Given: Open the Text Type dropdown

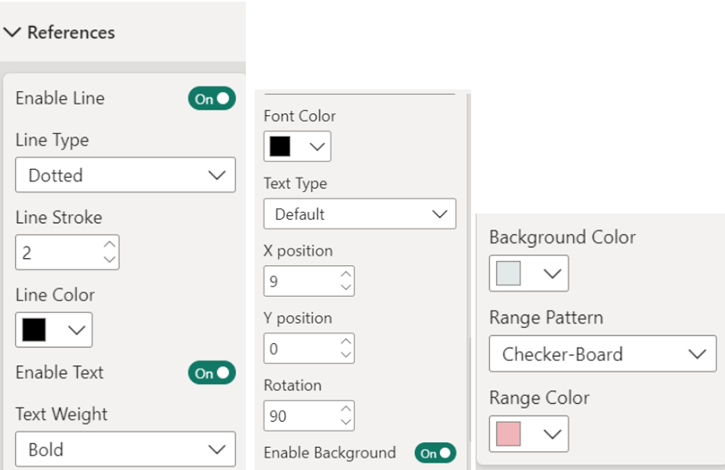Looking at the screenshot, I should (x=359, y=214).
